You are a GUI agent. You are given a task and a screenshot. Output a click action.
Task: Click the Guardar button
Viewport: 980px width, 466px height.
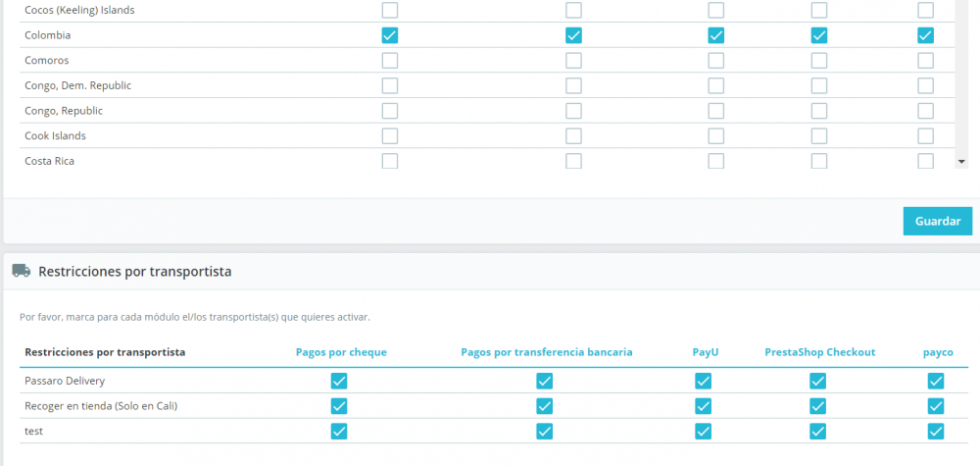(937, 221)
